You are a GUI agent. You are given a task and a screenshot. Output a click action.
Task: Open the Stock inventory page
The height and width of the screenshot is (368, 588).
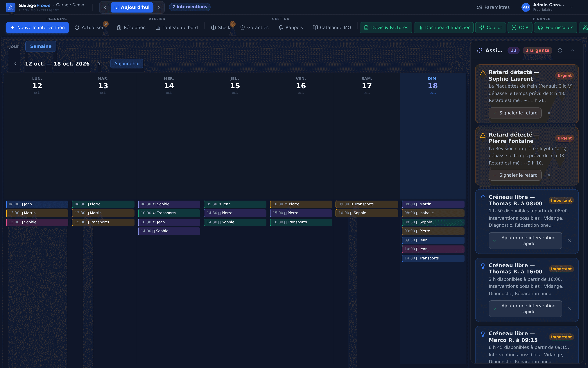tap(221, 27)
